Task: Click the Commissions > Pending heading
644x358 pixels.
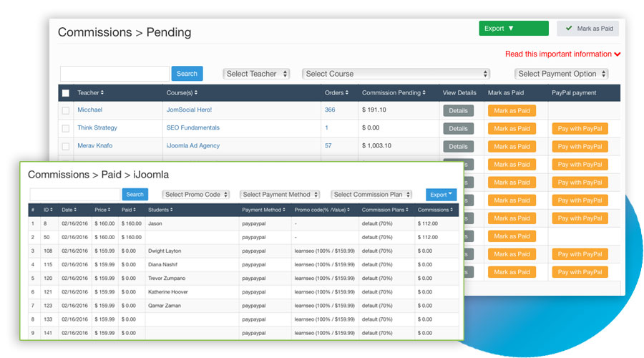Action: pyautogui.click(x=125, y=32)
